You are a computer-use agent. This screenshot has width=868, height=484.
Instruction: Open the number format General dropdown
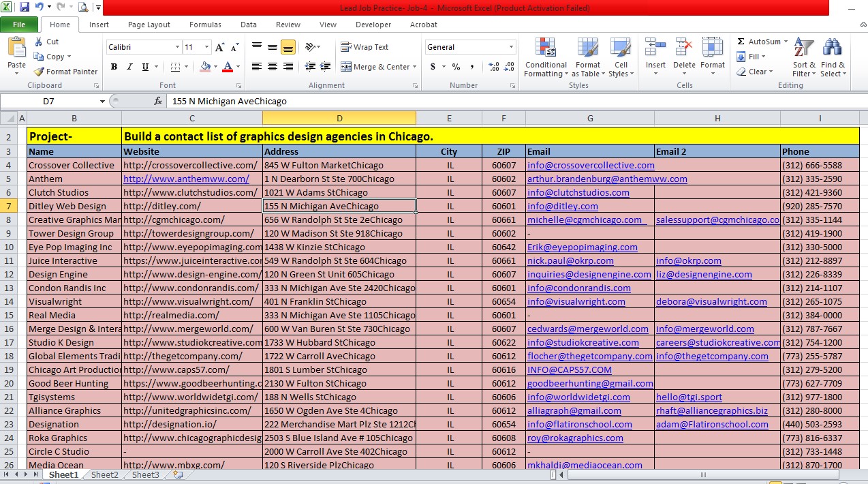[x=511, y=47]
